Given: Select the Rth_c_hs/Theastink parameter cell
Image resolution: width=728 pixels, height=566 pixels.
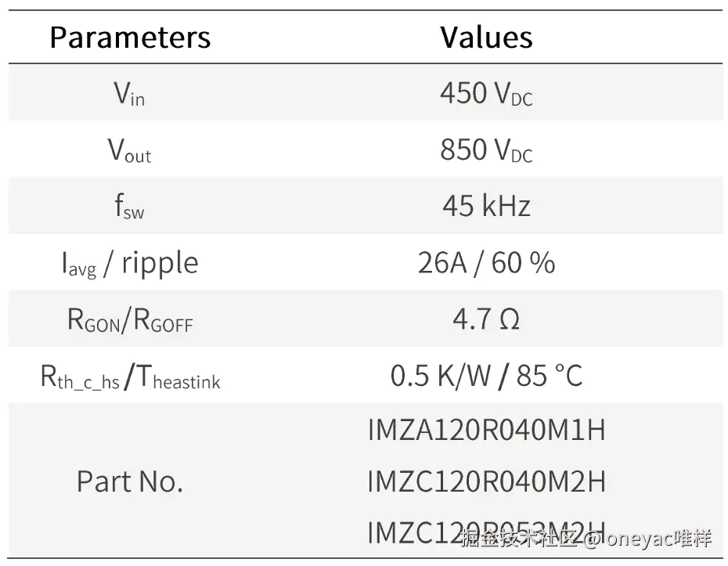Looking at the screenshot, I should click(130, 377).
